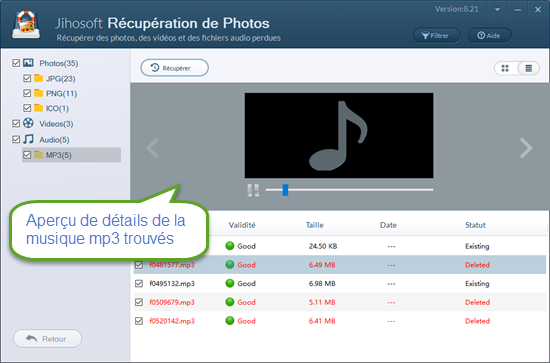550x363 pixels.
Task: Toggle checkbox for f0520142.mp3
Action: coord(139,321)
